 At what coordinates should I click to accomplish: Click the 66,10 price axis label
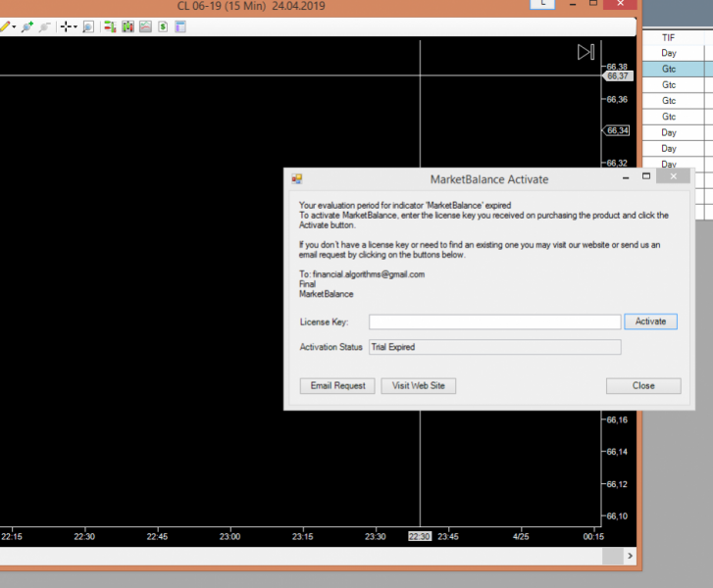coord(617,516)
